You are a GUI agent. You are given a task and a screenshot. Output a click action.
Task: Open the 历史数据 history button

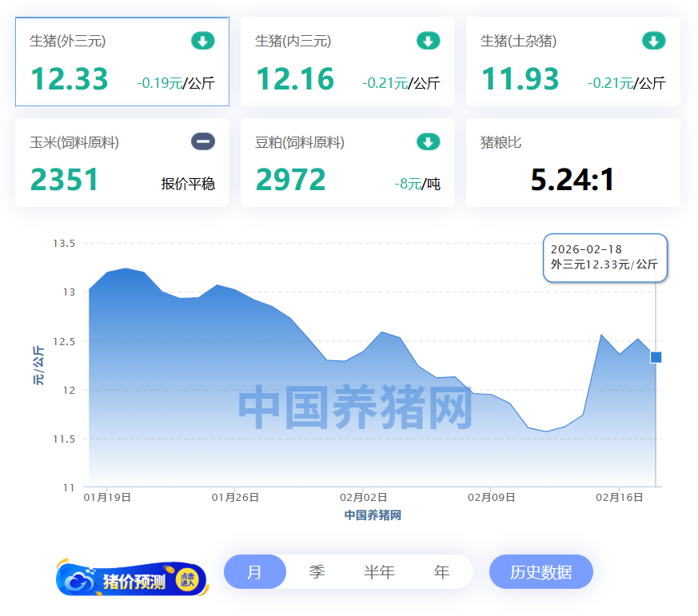click(541, 572)
